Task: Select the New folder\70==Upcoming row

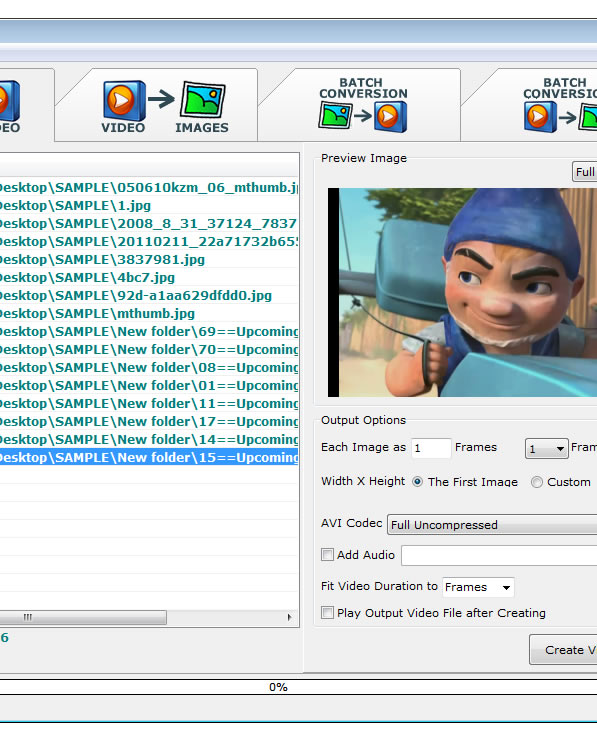Action: [x=149, y=349]
